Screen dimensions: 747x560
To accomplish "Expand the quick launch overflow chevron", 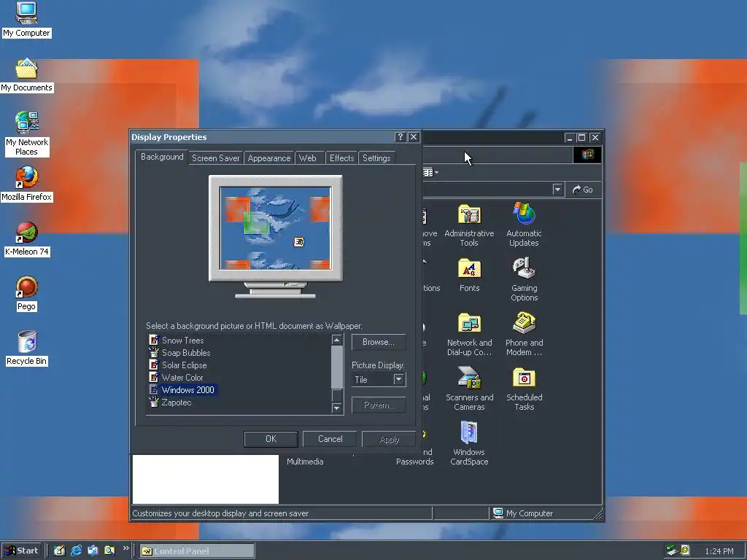I will coord(125,548).
